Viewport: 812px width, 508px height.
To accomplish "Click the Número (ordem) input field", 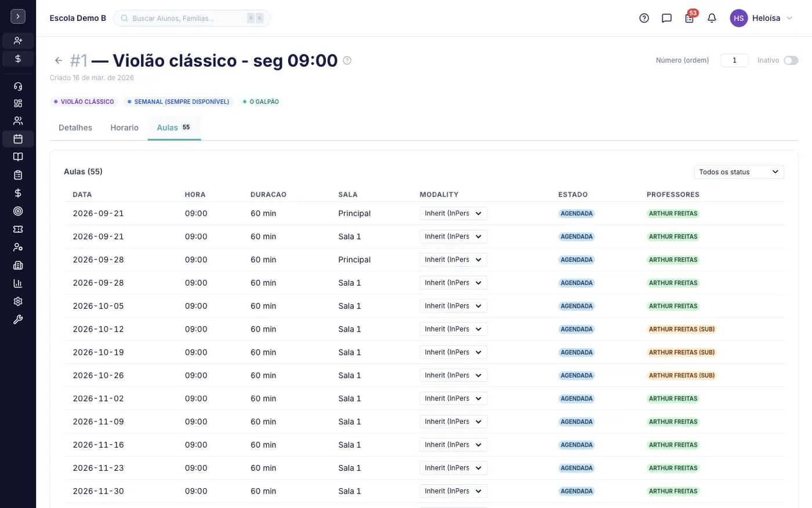I will [x=734, y=60].
